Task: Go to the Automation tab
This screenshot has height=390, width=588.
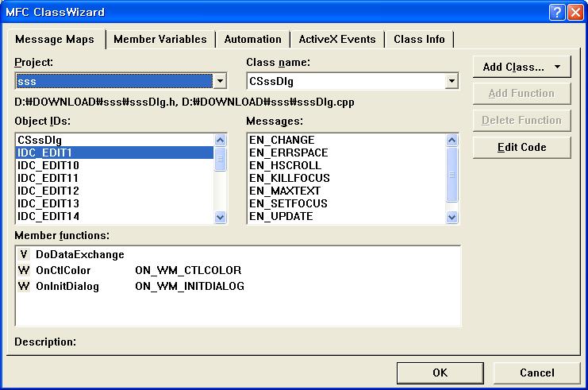Action: click(253, 40)
